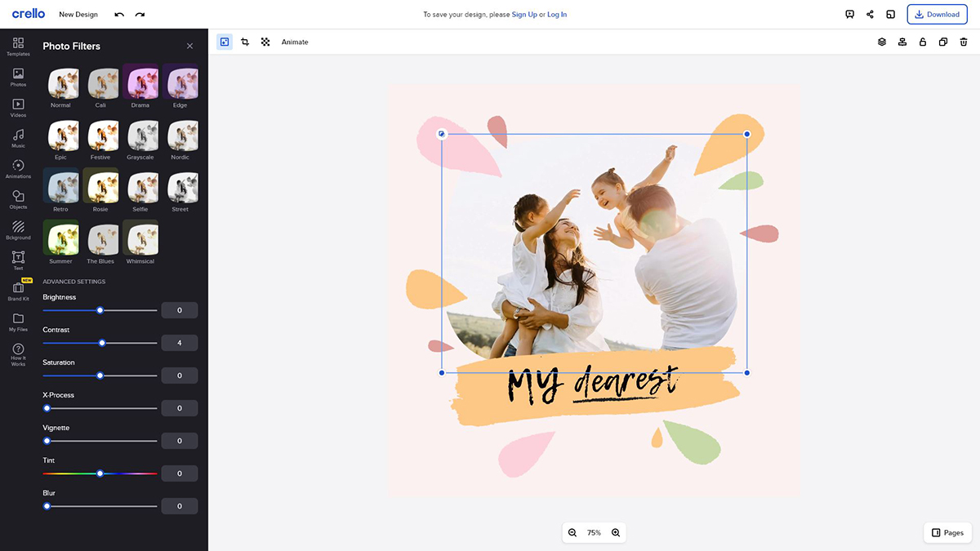Click the lock icon in toolbar
Screen dimensions: 980x551
coord(923,42)
